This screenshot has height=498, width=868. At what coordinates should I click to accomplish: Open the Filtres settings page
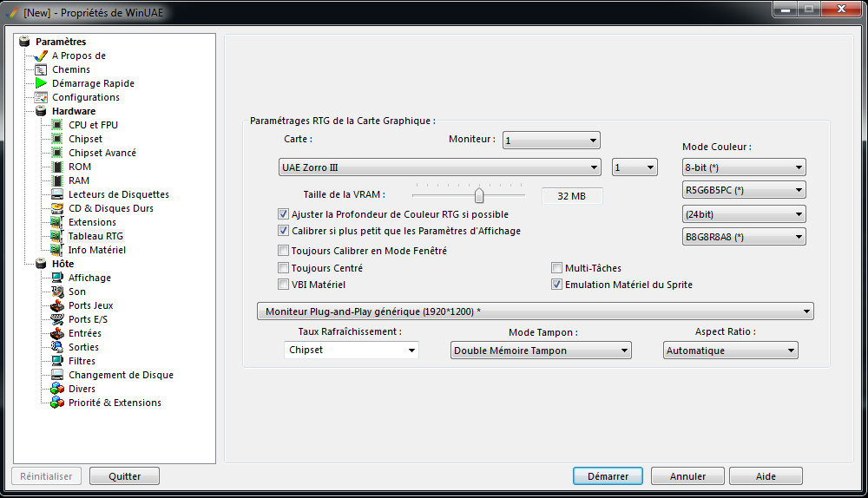click(x=82, y=361)
